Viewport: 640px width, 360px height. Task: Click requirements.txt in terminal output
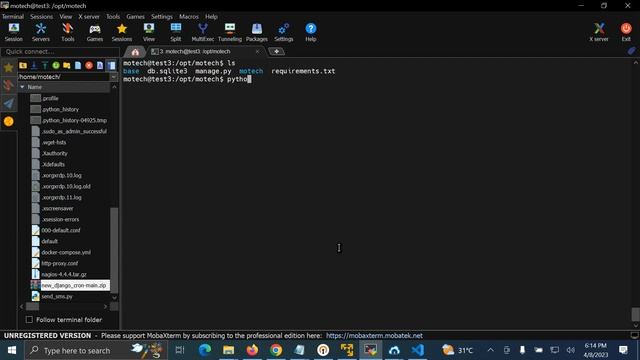point(303,71)
